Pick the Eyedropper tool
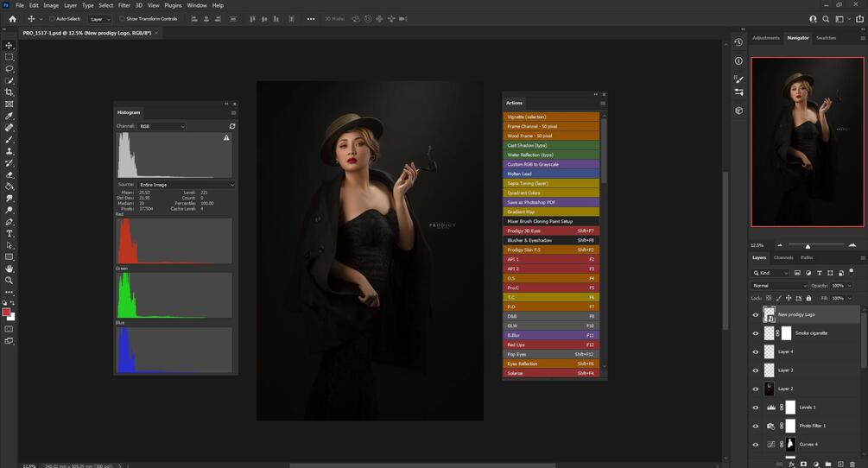Screen dimensions: 868x468 point(10,116)
